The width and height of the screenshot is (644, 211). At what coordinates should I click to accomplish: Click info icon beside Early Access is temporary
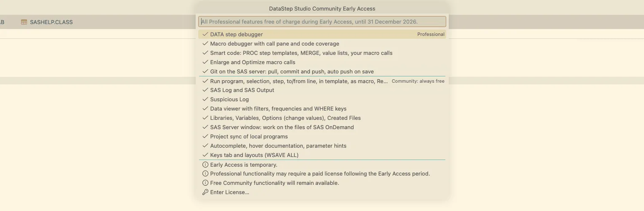[x=205, y=165]
